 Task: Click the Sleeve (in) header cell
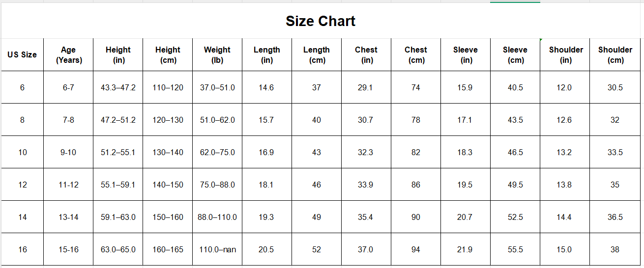click(466, 54)
